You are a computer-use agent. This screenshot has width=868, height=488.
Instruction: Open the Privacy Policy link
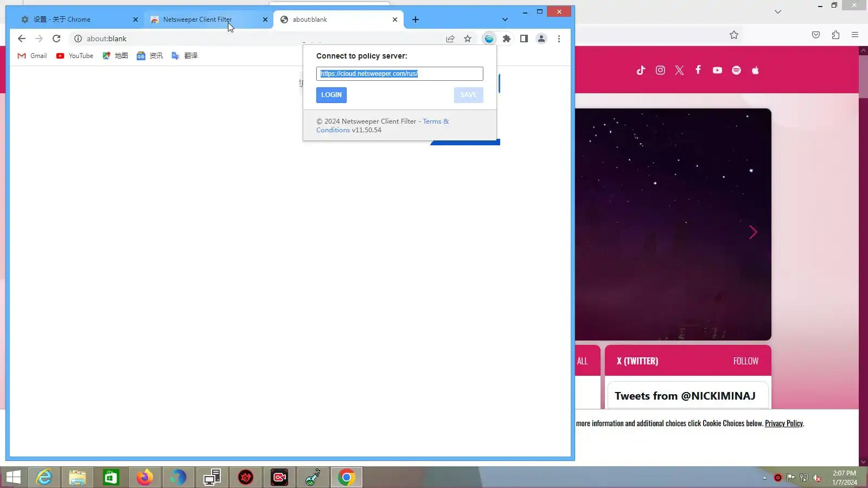(784, 423)
